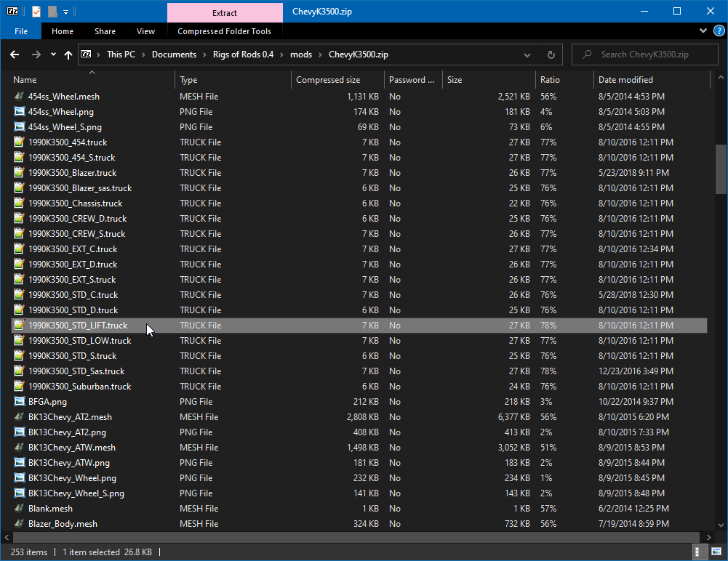
Task: Click the 1990K3500_Chassis.truck file icon
Action: [x=19, y=203]
